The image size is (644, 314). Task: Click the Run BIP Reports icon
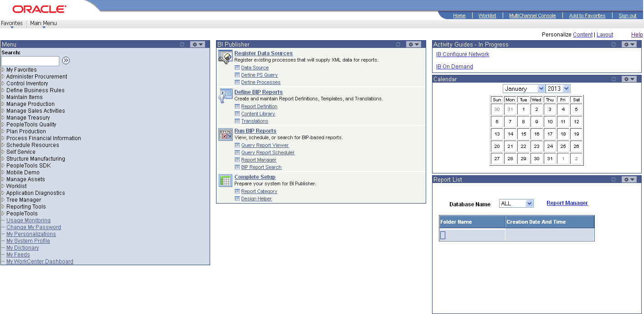click(x=225, y=135)
